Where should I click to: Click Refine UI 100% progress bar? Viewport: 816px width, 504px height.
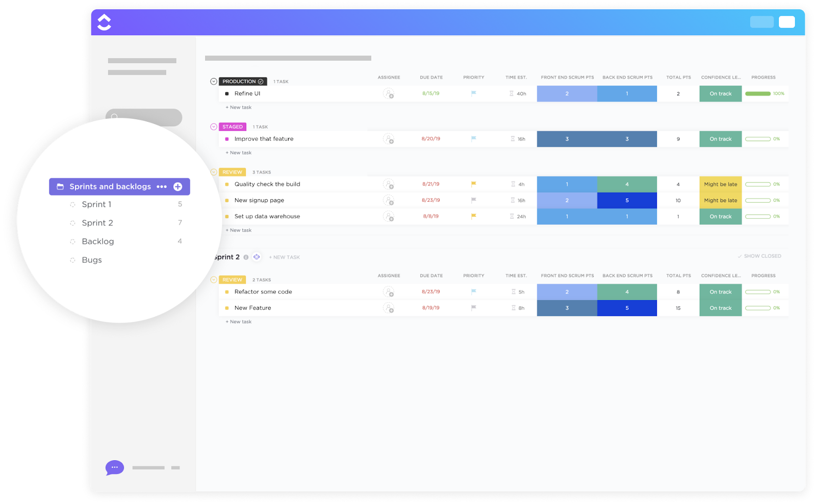(x=758, y=94)
